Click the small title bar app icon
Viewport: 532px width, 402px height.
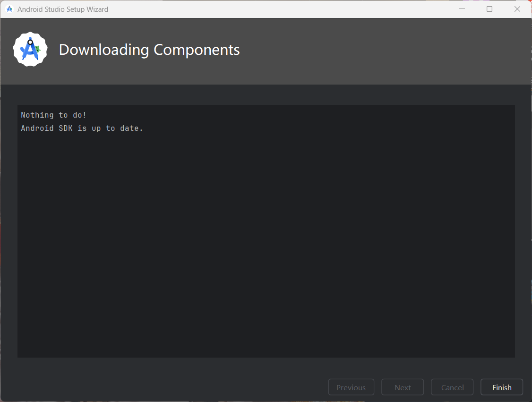coord(9,9)
